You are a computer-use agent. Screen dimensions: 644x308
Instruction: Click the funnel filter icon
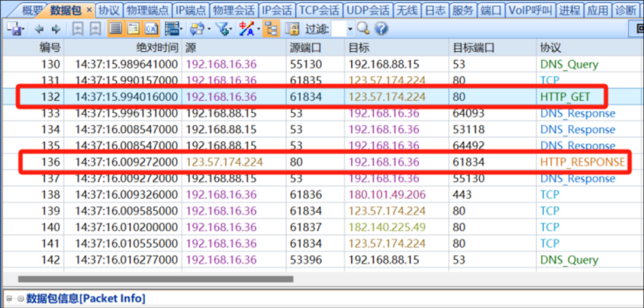tap(224, 29)
